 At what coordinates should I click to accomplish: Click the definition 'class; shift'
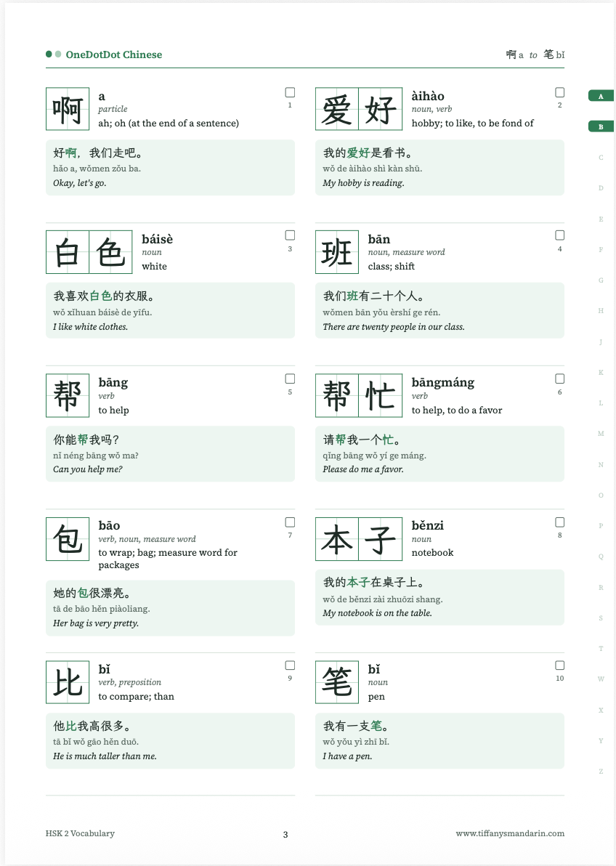click(391, 266)
